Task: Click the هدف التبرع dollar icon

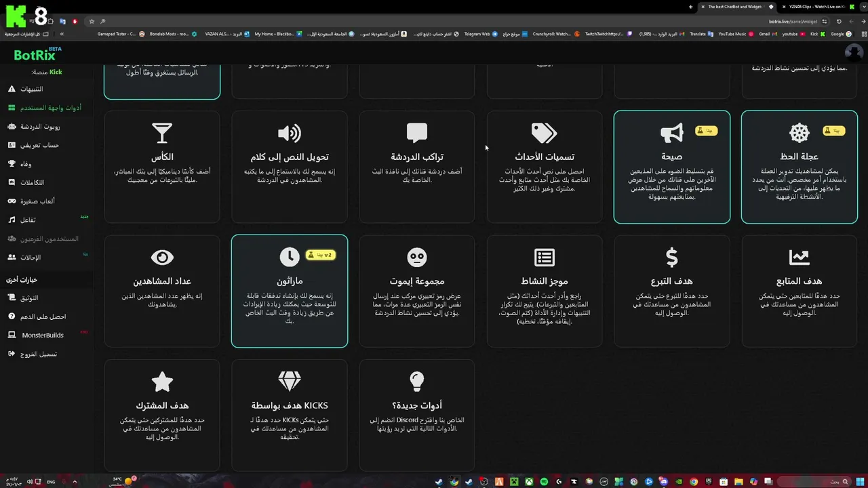Action: [672, 258]
